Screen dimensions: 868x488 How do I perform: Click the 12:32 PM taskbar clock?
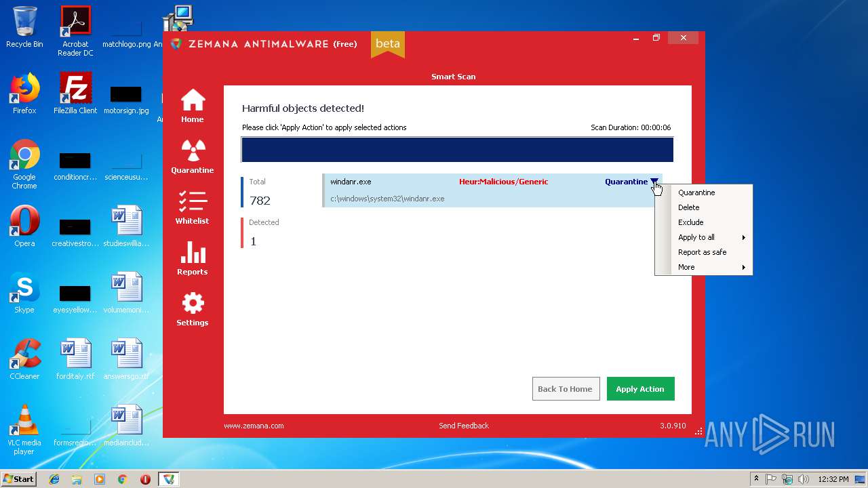click(833, 479)
